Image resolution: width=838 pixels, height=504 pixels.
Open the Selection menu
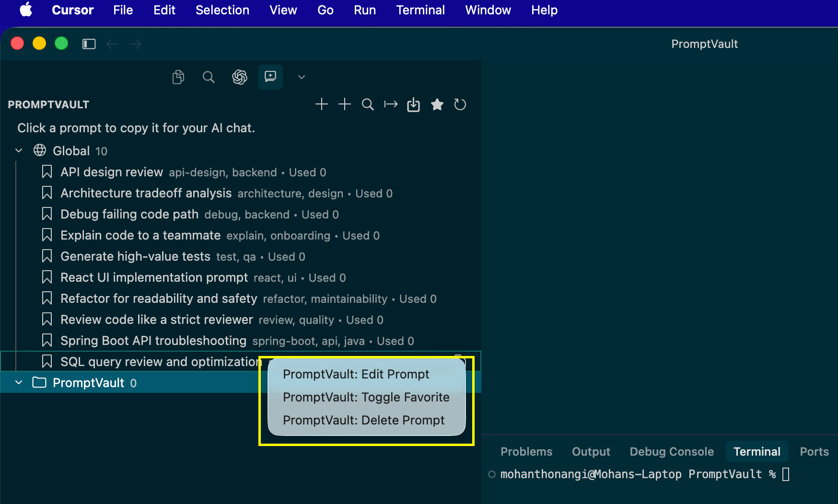pos(222,10)
